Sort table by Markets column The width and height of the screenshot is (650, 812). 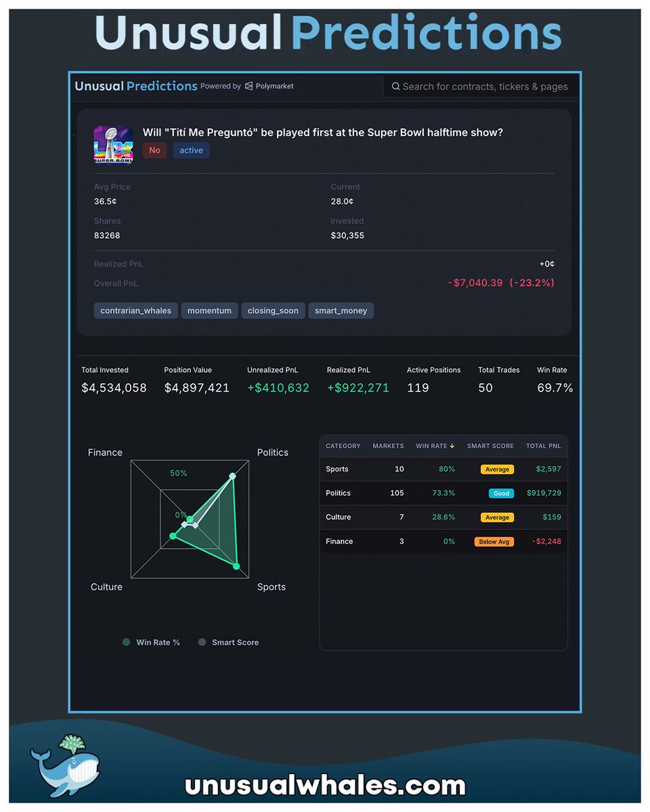pos(388,446)
